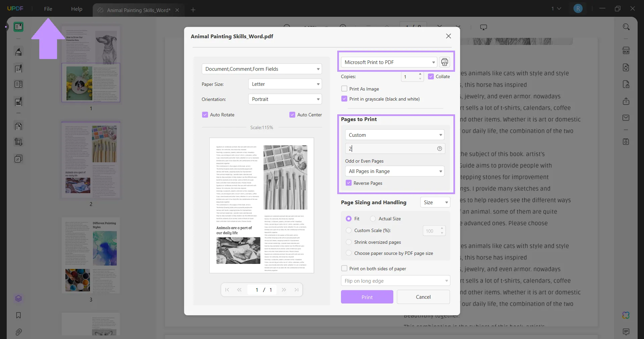644x339 pixels.
Task: Select the highlighter Comment tool in sidebar
Action: tap(18, 52)
